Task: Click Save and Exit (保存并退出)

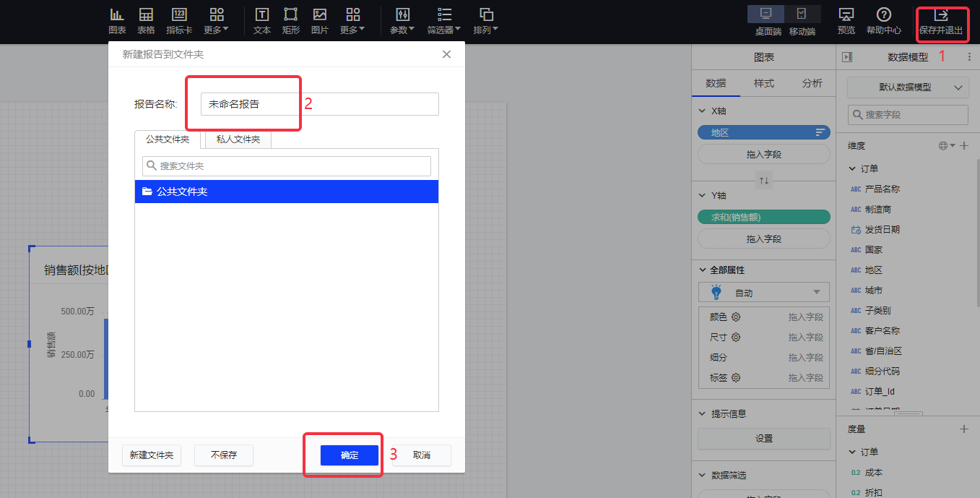Action: click(x=940, y=22)
